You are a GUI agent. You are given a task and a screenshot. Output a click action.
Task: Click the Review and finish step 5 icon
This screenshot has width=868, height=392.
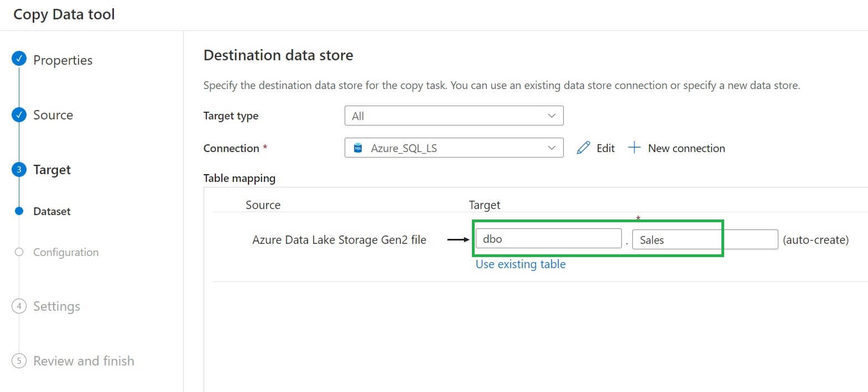(19, 360)
